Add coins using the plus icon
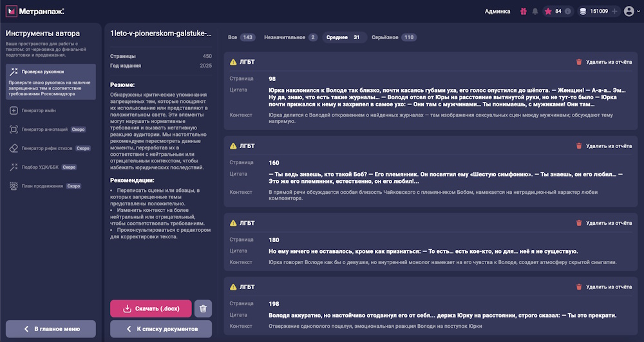Viewport: 644px width, 342px height. pos(614,11)
